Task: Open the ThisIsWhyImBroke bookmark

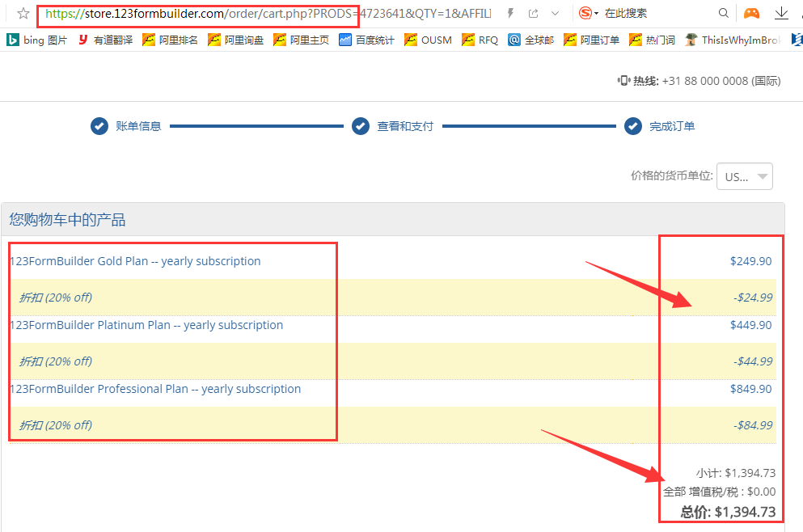Action: tap(733, 40)
